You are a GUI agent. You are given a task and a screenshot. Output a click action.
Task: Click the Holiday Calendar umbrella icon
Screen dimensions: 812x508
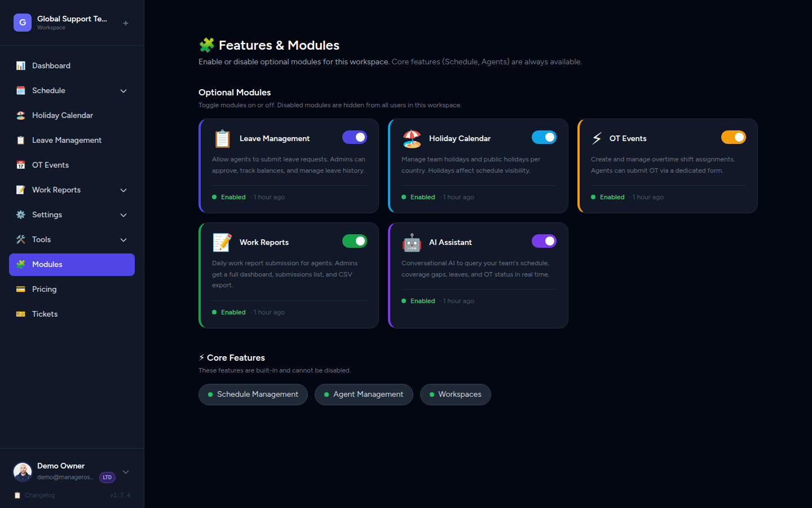412,138
